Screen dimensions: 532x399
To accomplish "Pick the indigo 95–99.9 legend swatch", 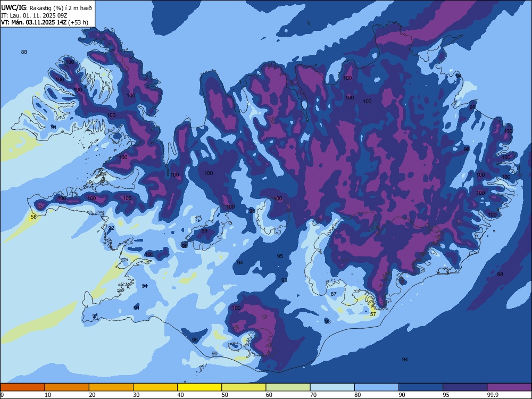I will pos(465,387).
